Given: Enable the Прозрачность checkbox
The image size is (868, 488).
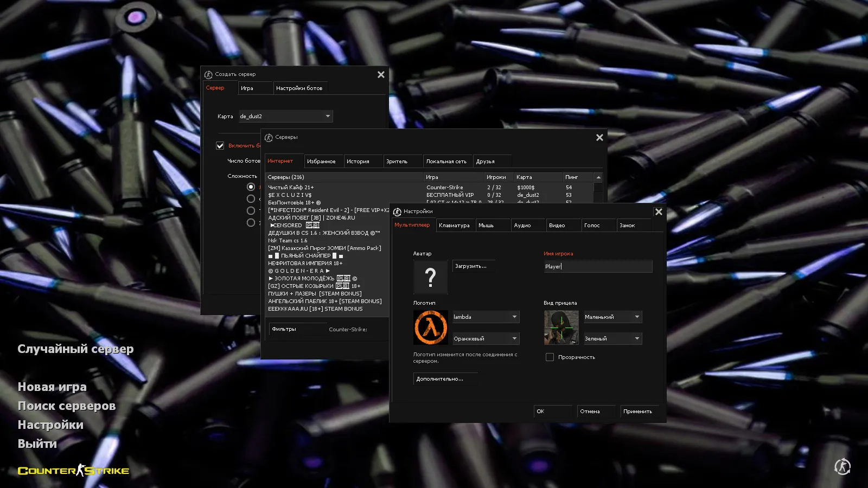Looking at the screenshot, I should (550, 357).
